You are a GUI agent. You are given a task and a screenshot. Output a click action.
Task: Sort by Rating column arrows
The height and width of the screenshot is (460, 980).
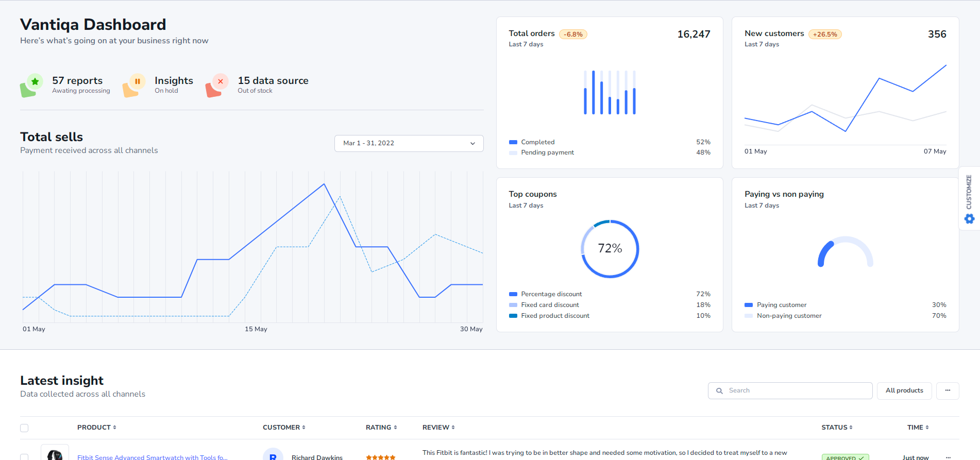(395, 428)
